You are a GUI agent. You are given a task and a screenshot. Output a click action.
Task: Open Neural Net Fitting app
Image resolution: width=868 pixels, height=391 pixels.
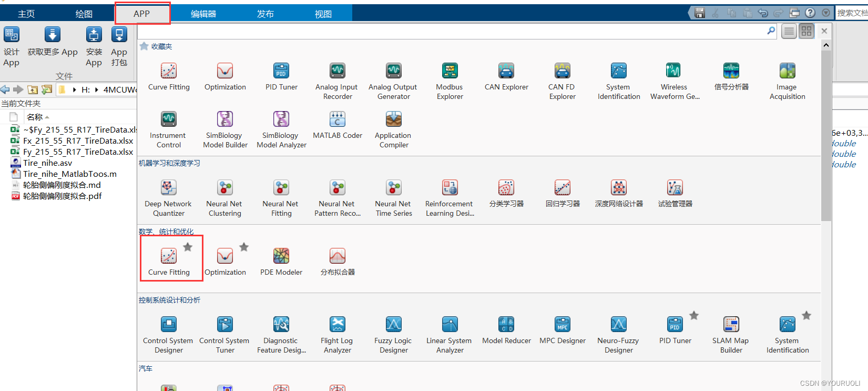click(x=281, y=198)
